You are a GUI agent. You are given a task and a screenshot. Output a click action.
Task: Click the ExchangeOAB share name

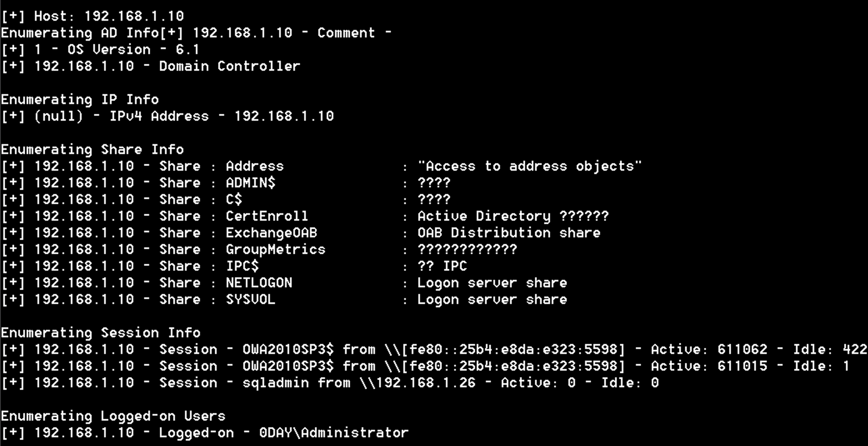pos(271,233)
